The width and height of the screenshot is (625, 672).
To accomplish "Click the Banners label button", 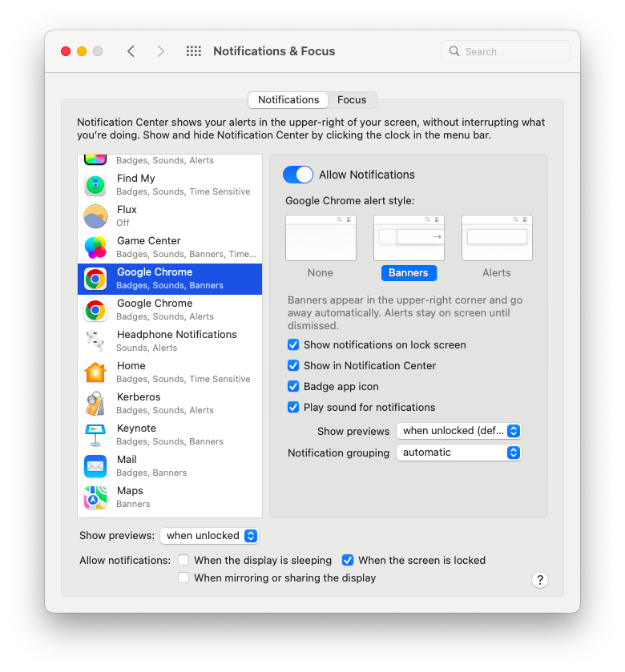I will 409,273.
